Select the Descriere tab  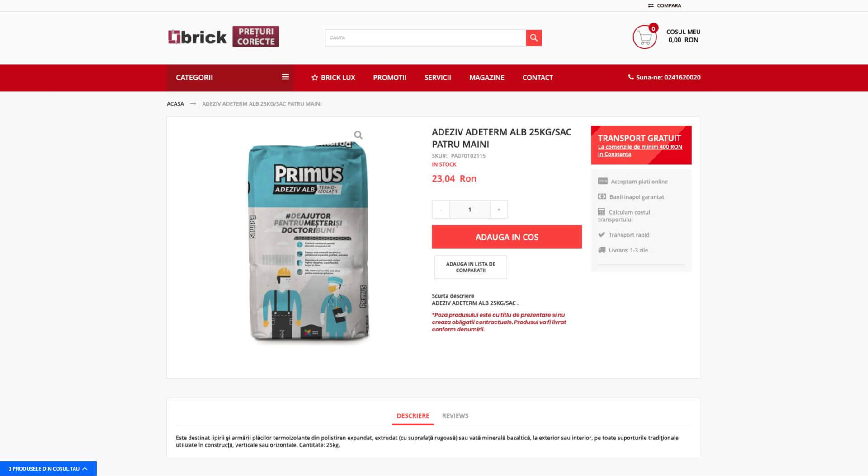(x=413, y=416)
